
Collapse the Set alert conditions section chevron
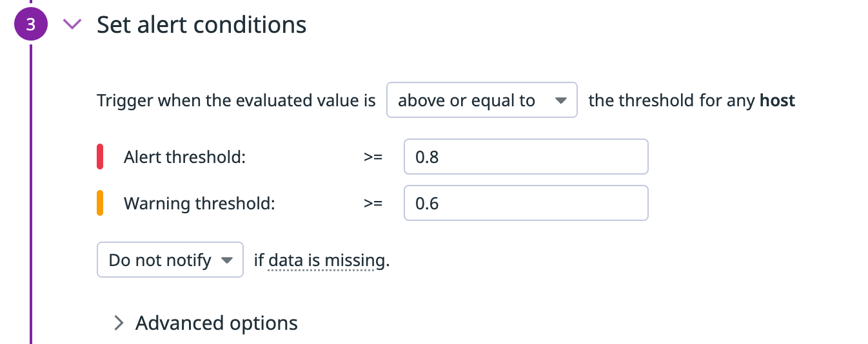(73, 24)
